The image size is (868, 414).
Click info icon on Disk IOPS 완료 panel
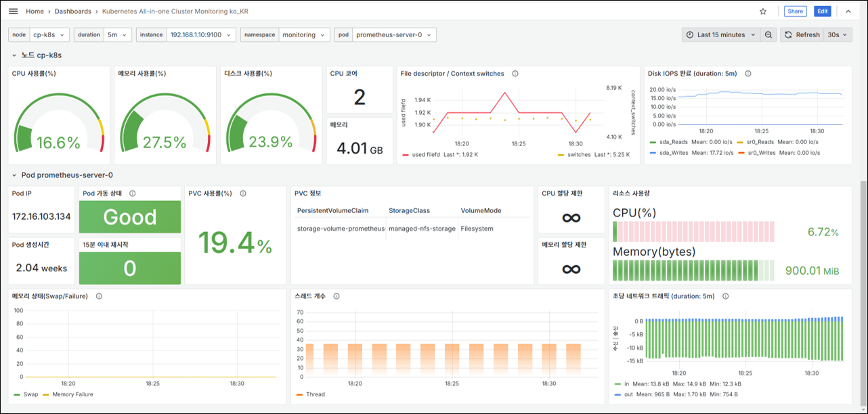coord(747,74)
